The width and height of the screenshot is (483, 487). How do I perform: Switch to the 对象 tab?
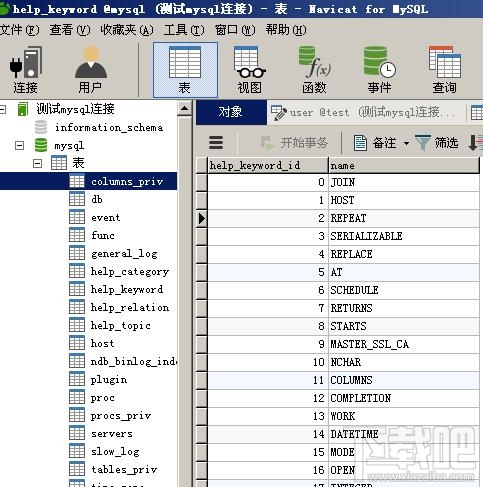(x=231, y=112)
